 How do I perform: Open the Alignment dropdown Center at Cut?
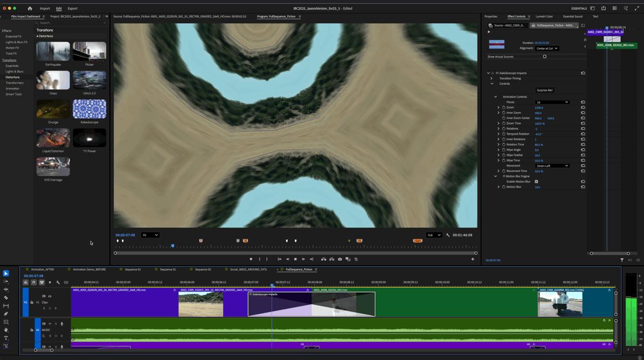coord(547,49)
